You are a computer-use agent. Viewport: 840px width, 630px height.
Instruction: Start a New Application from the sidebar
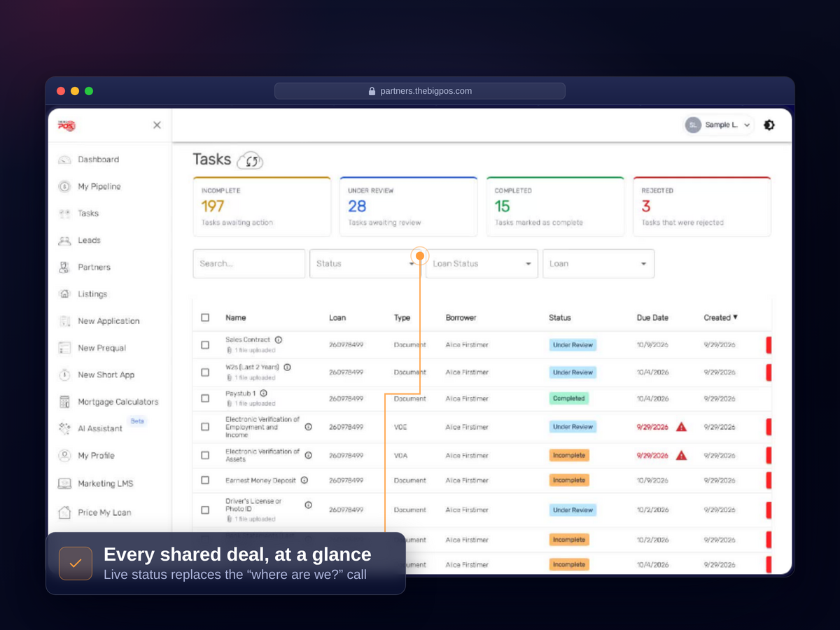(108, 321)
